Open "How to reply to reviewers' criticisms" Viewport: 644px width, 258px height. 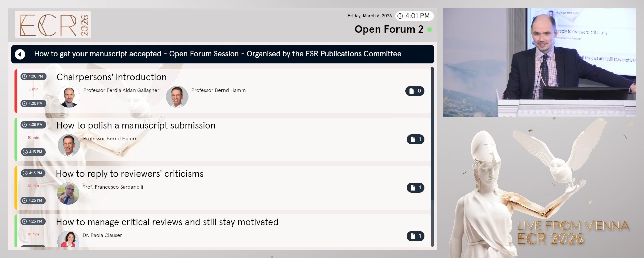click(129, 174)
